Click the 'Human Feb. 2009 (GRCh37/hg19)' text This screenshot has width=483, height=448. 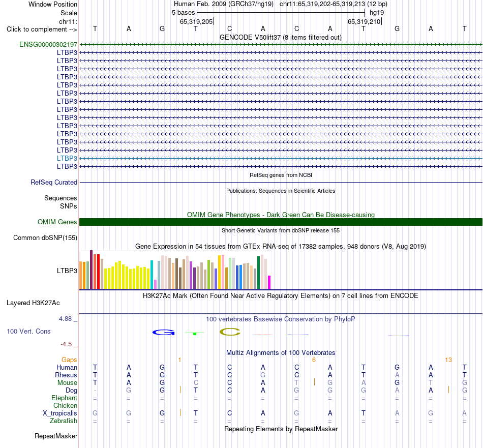tap(224, 4)
